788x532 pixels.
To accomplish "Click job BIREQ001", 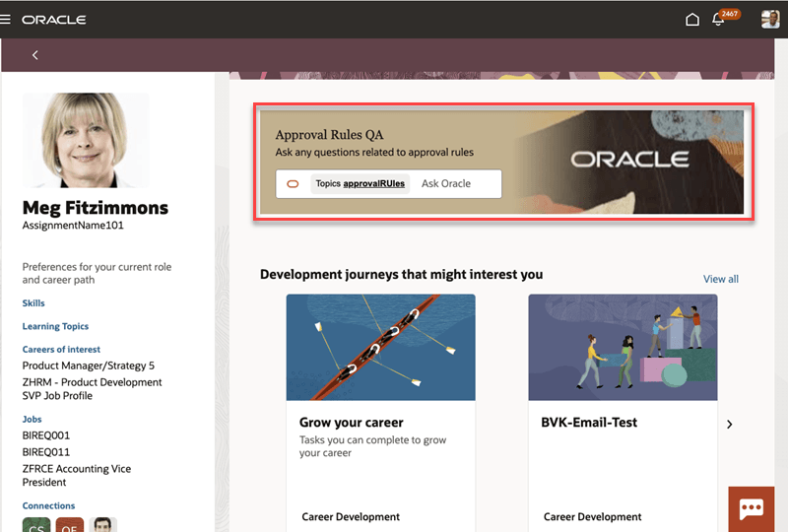I will (46, 435).
